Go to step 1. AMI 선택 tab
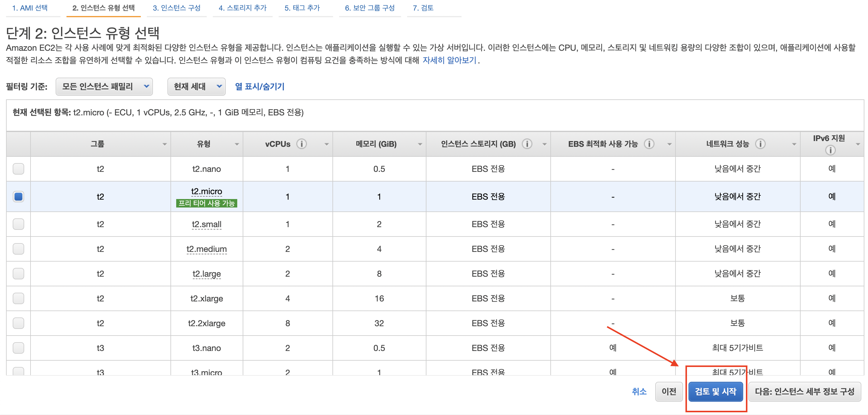The width and height of the screenshot is (868, 415). click(x=30, y=8)
